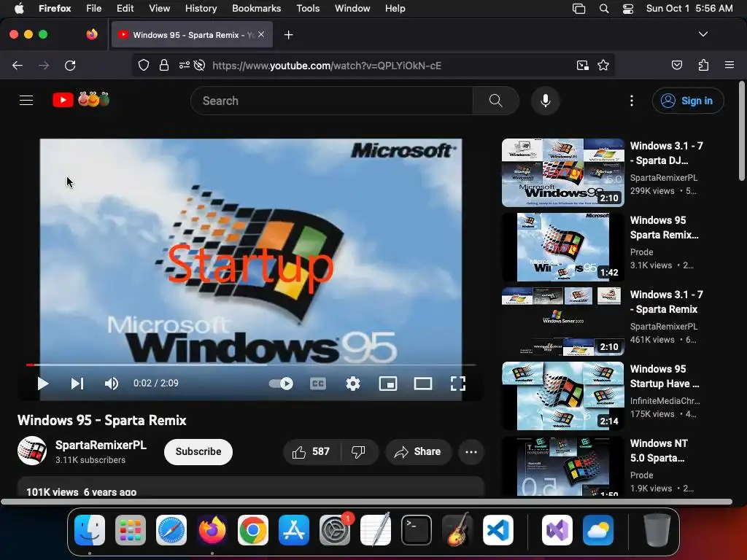
Task: Open Firefox application menu
Action: tap(729, 65)
